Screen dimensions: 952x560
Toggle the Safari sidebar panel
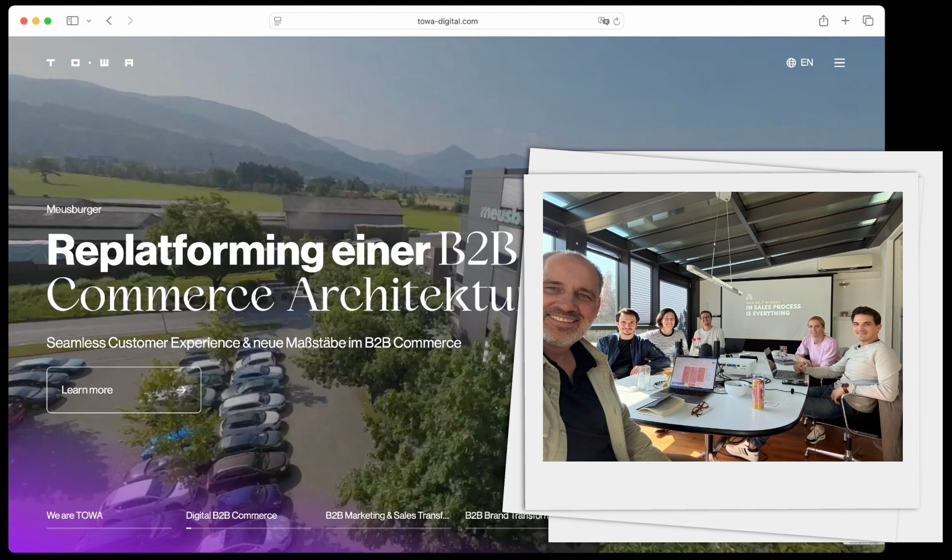[x=72, y=21]
